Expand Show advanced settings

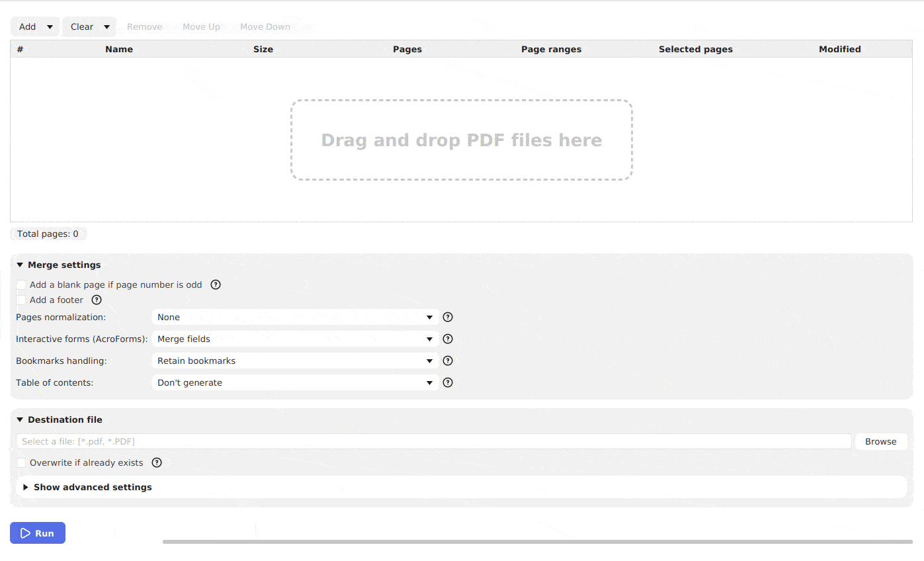(92, 487)
